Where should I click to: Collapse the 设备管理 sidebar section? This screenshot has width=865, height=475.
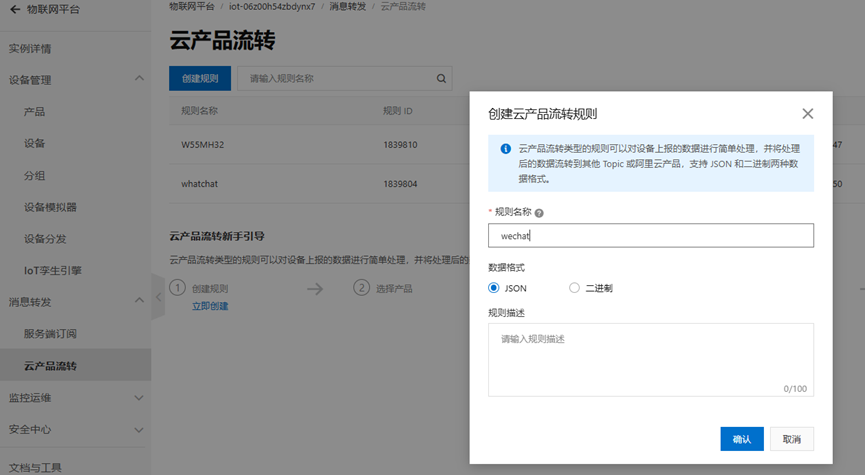coord(138,80)
